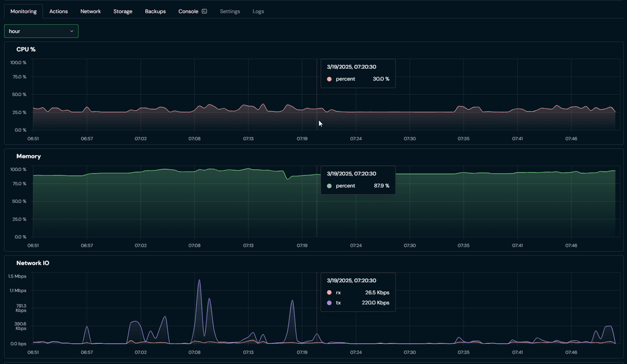Click the CPU tooltip timestamp 3/19/2025, 07:20:30
Image resolution: width=627 pixels, height=364 pixels.
[351, 67]
